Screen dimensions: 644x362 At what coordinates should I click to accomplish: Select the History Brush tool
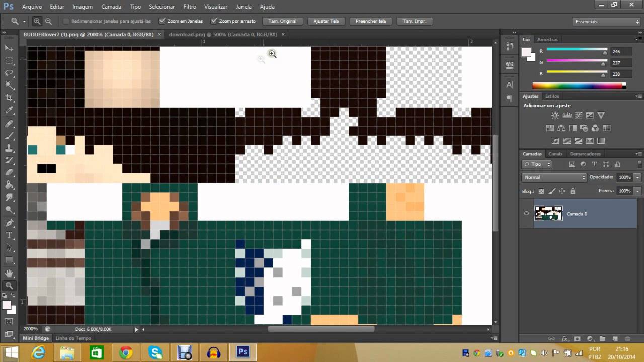[x=9, y=160]
